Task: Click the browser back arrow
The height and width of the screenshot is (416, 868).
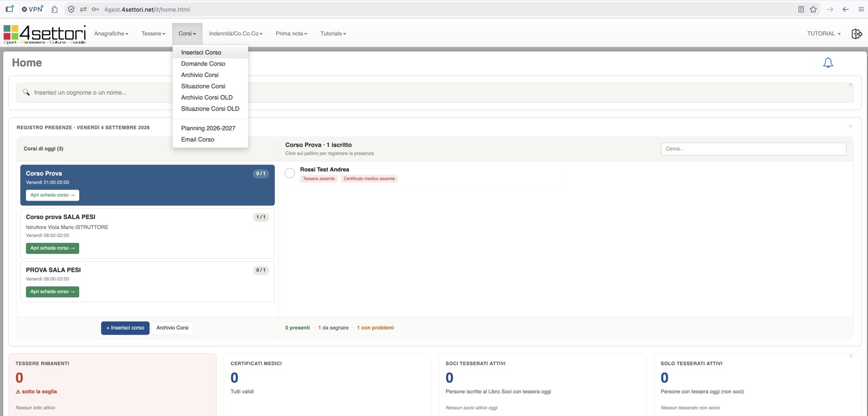Action: (846, 9)
